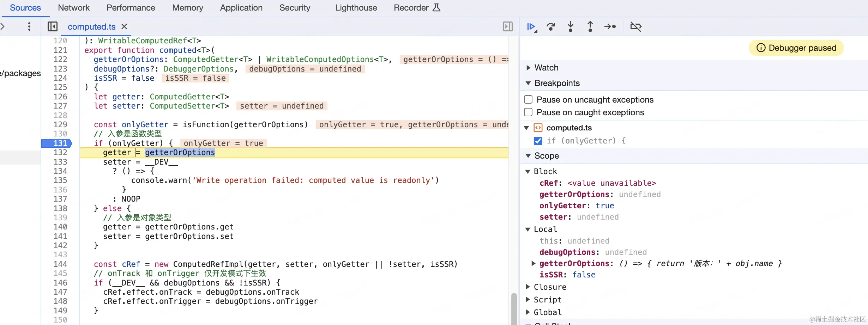Collapse the Block scope
The height and width of the screenshot is (325, 868).
[528, 171]
